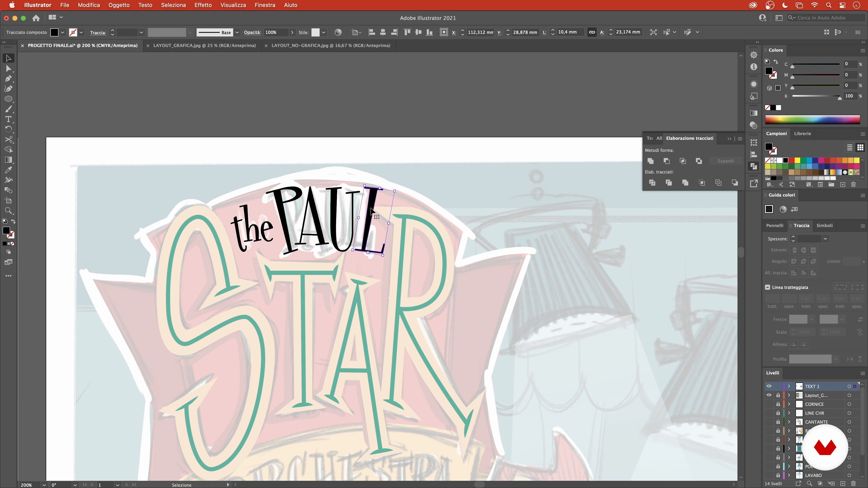Click the Espandi button
The height and width of the screenshot is (488, 868).
725,161
